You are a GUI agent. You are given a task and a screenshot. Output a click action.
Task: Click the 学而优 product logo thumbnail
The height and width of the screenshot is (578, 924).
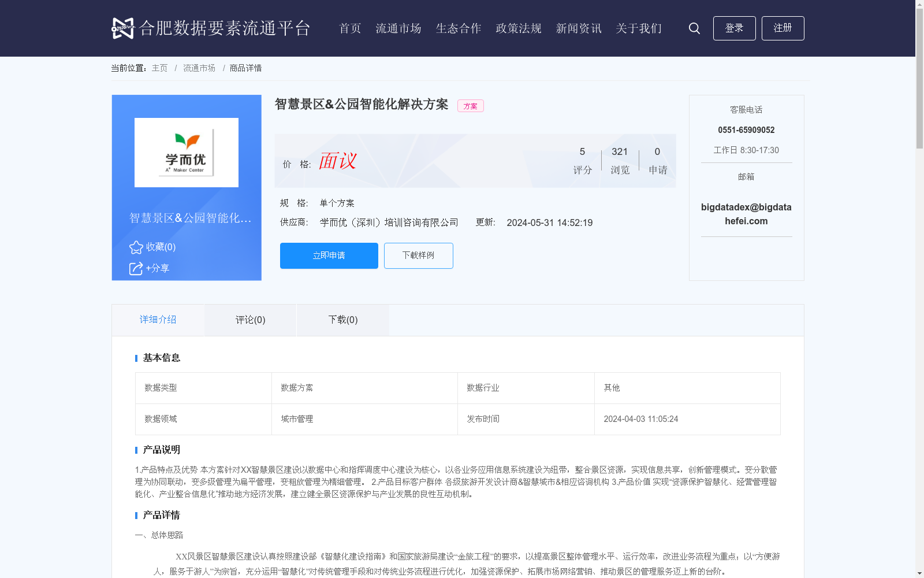coord(187,153)
